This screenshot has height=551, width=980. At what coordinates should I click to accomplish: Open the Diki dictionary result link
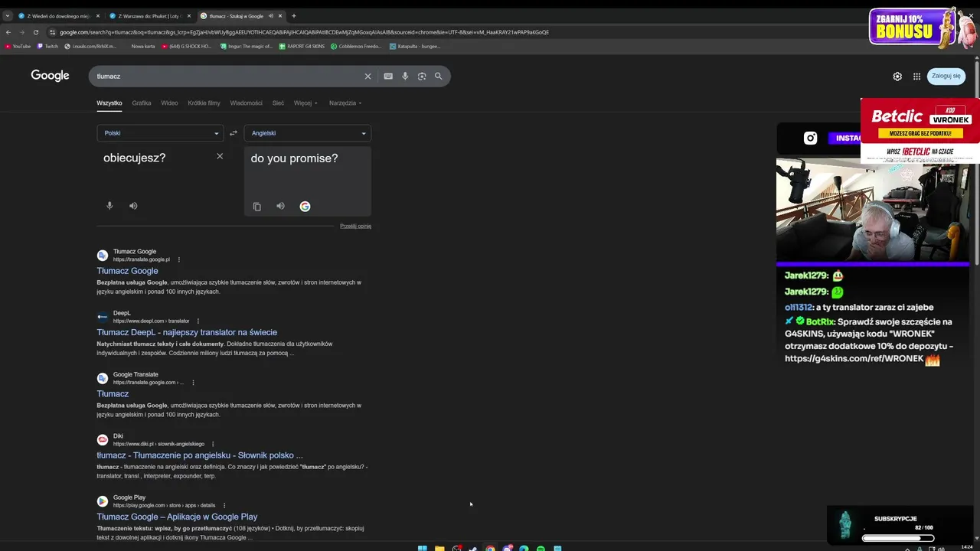(x=200, y=455)
